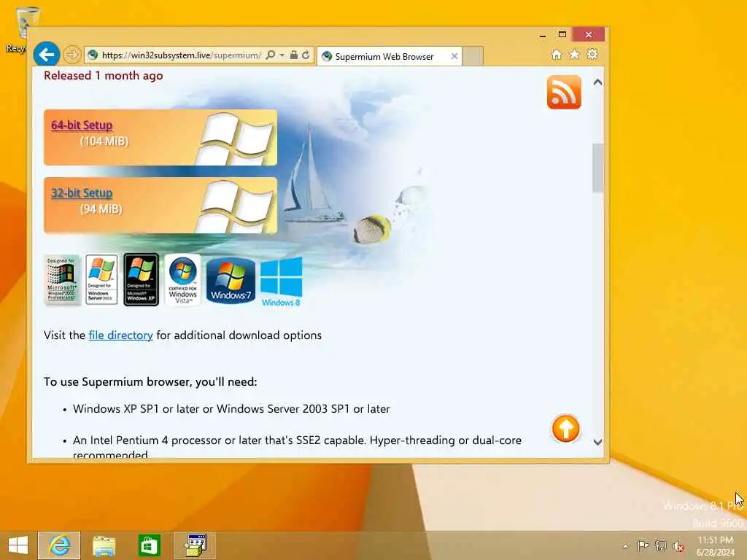Click the scrollbar down arrow
This screenshot has height=560, width=747.
point(598,442)
